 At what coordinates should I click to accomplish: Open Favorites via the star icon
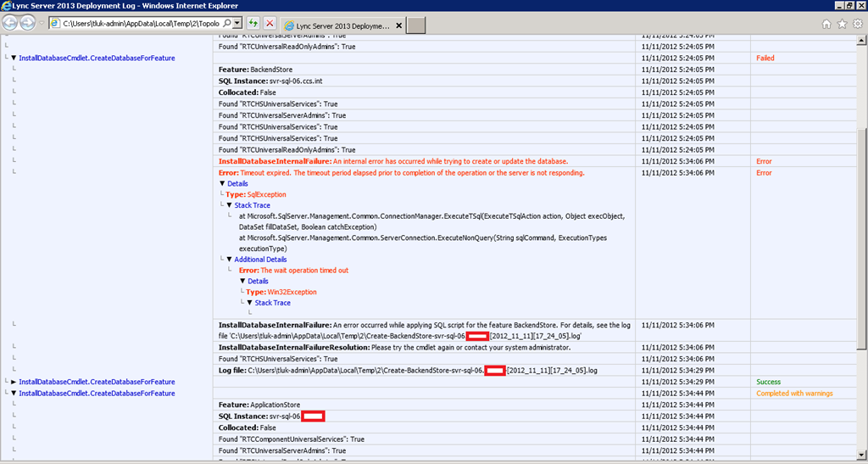[842, 25]
